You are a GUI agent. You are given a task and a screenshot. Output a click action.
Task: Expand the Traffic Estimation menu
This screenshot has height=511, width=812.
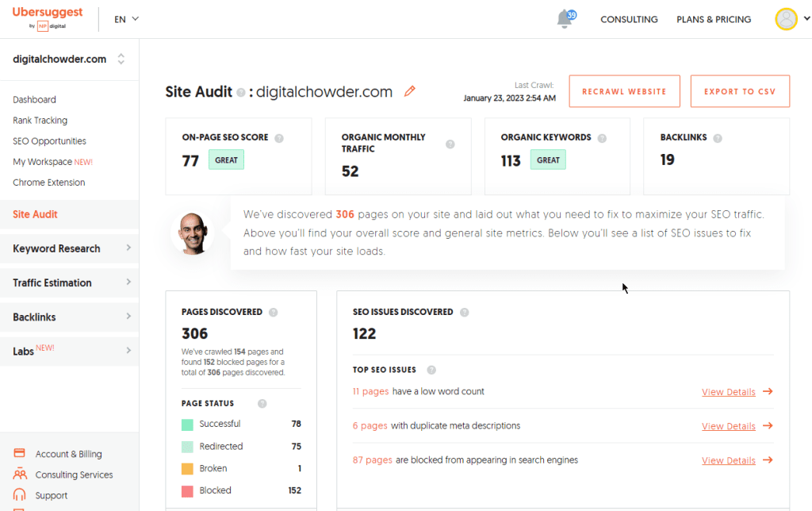[x=70, y=282]
